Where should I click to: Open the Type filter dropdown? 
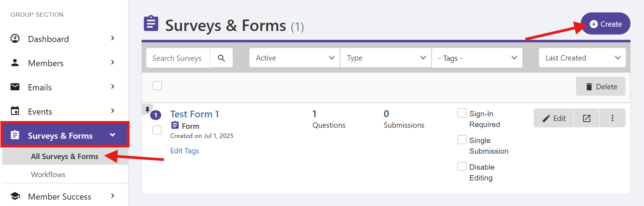click(x=386, y=58)
